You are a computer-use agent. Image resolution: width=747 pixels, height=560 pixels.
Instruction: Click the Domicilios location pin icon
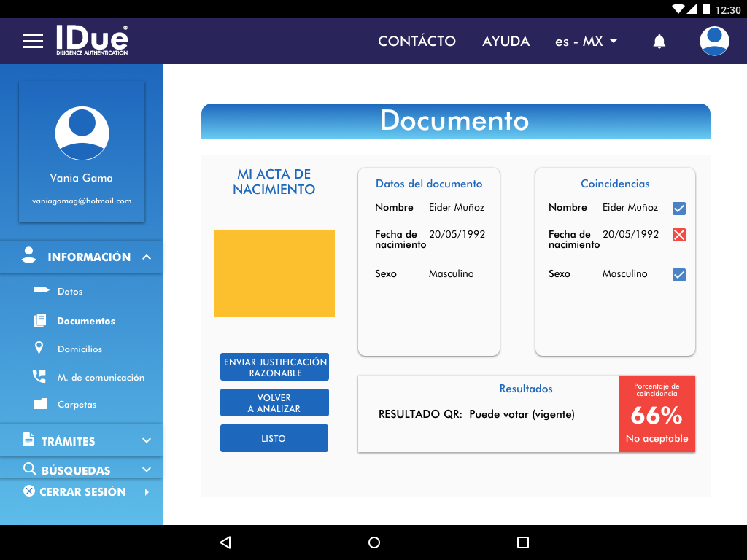[39, 349]
